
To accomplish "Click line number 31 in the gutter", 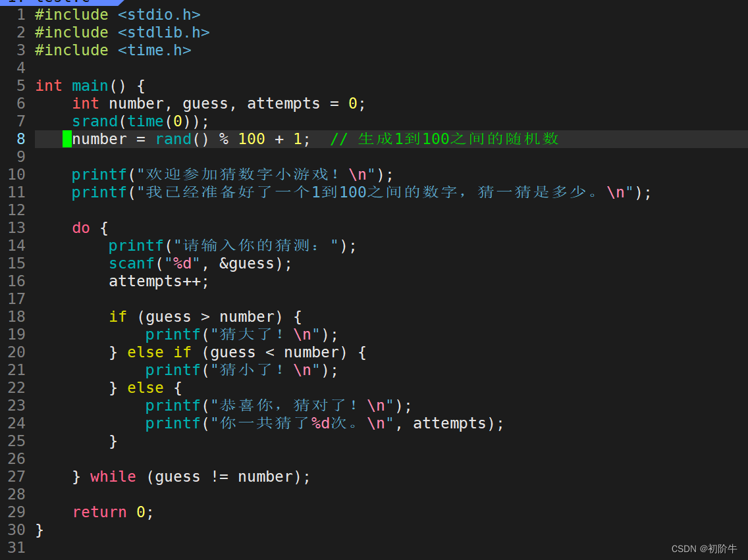I will pos(16,547).
